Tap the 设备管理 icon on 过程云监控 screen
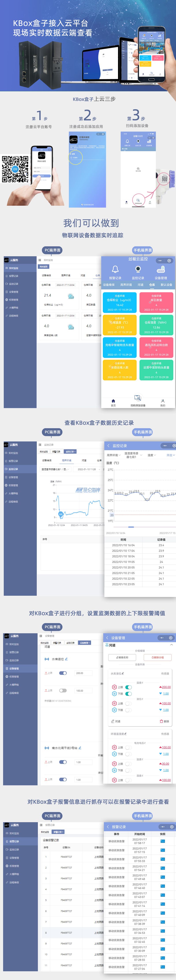 pos(161,269)
